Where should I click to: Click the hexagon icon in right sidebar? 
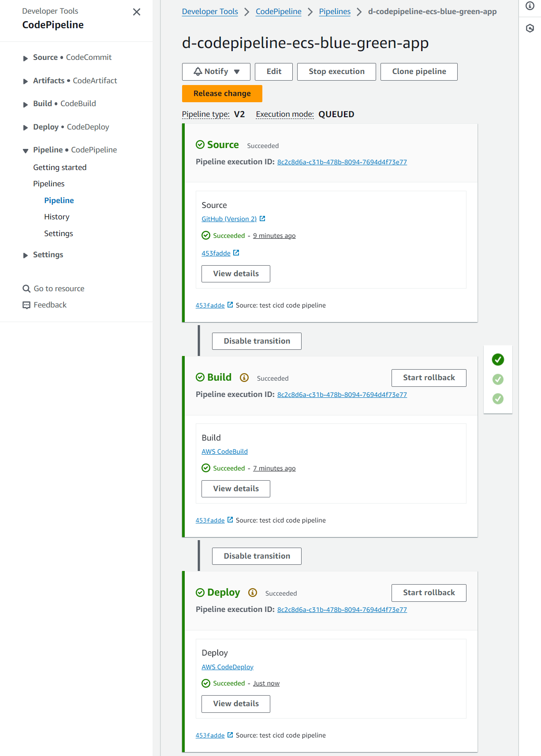click(x=530, y=28)
